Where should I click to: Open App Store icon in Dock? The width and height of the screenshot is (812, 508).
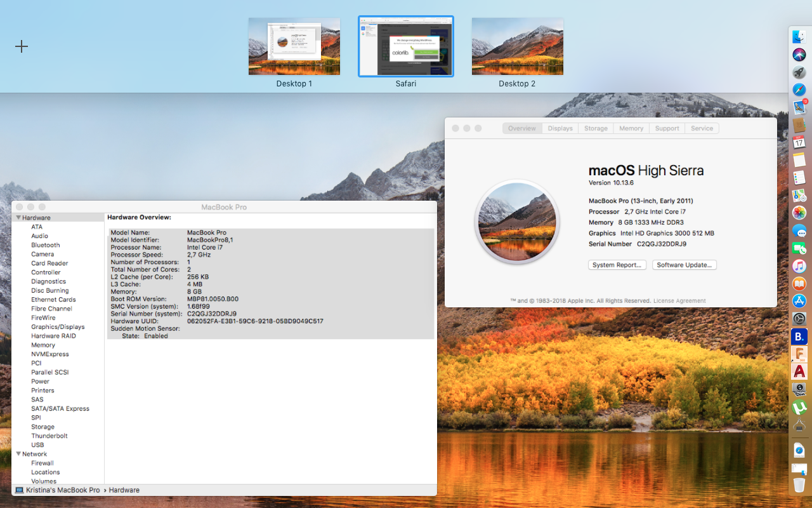(x=799, y=301)
